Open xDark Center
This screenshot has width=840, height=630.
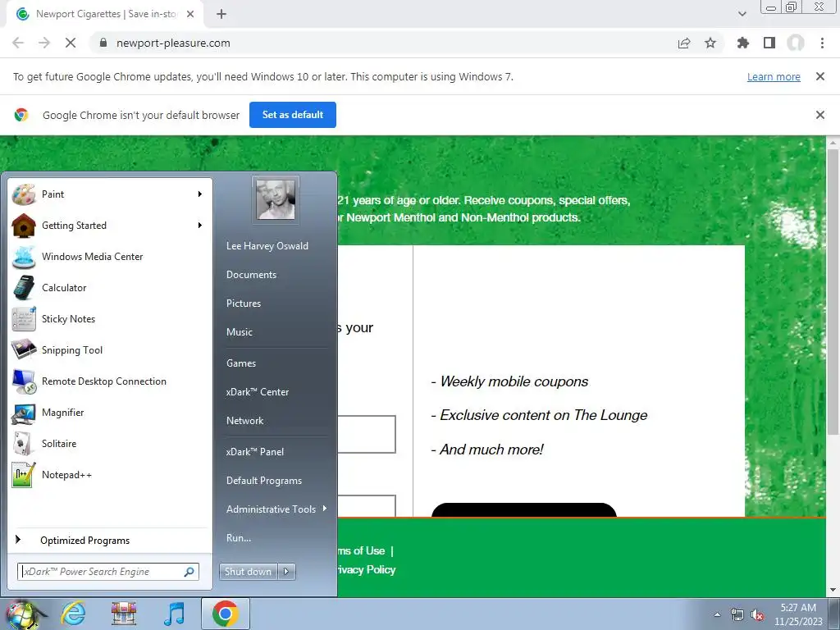pyautogui.click(x=258, y=391)
